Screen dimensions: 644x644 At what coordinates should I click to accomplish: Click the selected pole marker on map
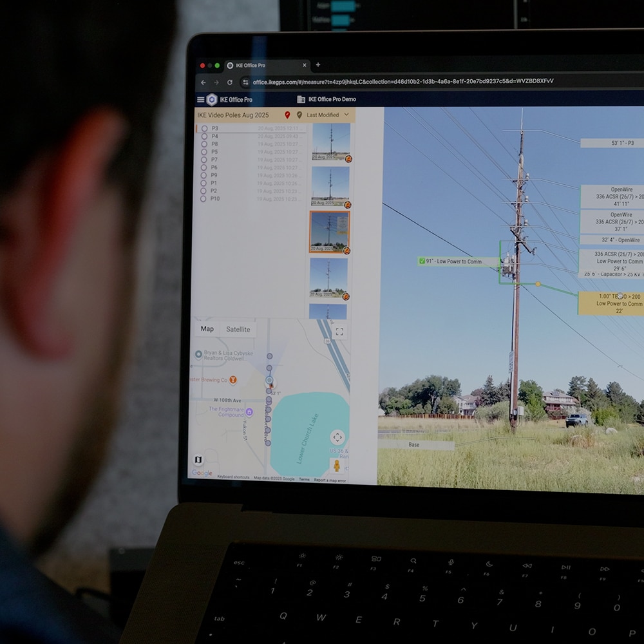[x=269, y=381]
